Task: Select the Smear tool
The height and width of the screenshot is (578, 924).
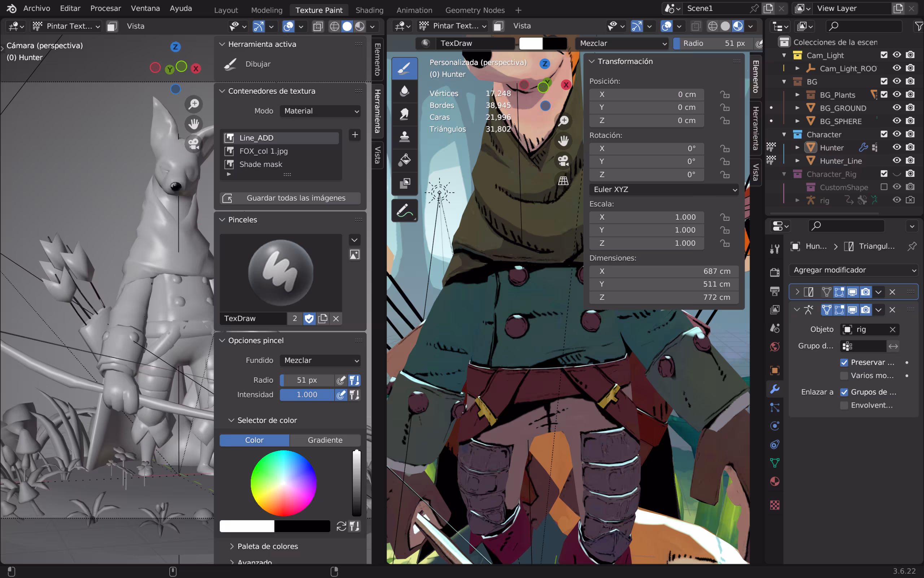Action: (x=404, y=114)
